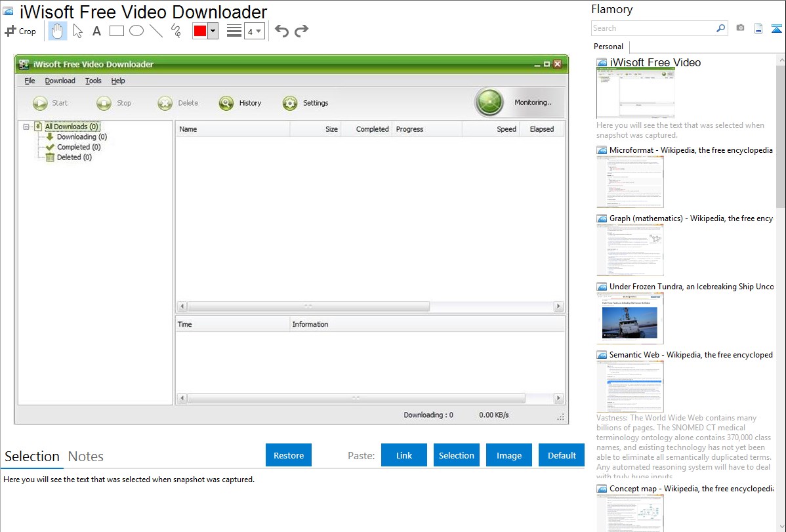Activate the hand pan tool
Image resolution: width=786 pixels, height=532 pixels.
[57, 31]
